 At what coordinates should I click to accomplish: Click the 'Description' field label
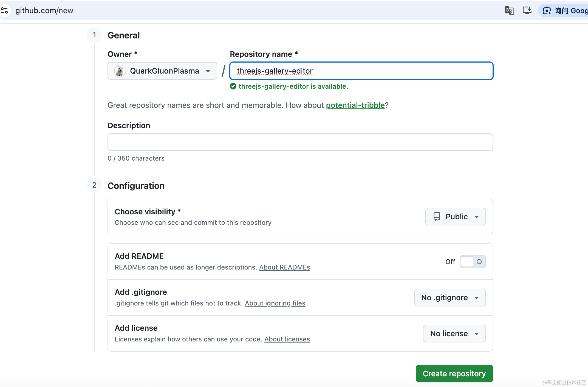[129, 125]
